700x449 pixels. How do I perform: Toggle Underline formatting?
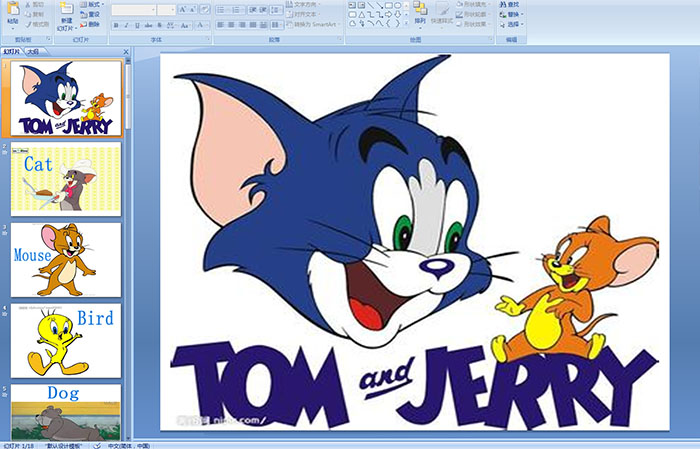(x=137, y=25)
